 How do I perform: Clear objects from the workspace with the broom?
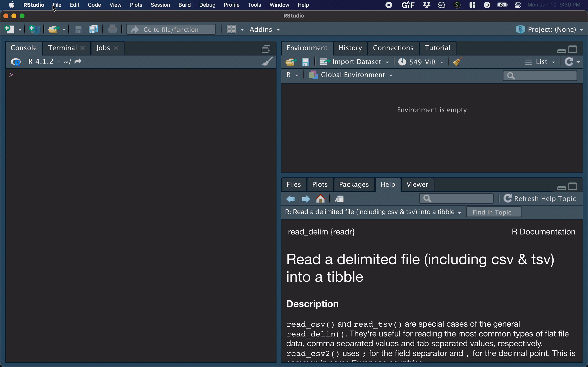(457, 61)
